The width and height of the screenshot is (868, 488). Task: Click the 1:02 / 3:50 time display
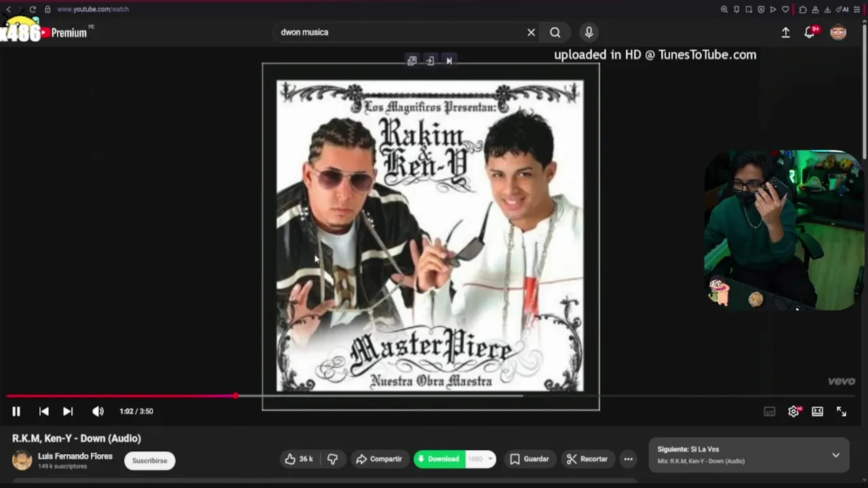136,411
